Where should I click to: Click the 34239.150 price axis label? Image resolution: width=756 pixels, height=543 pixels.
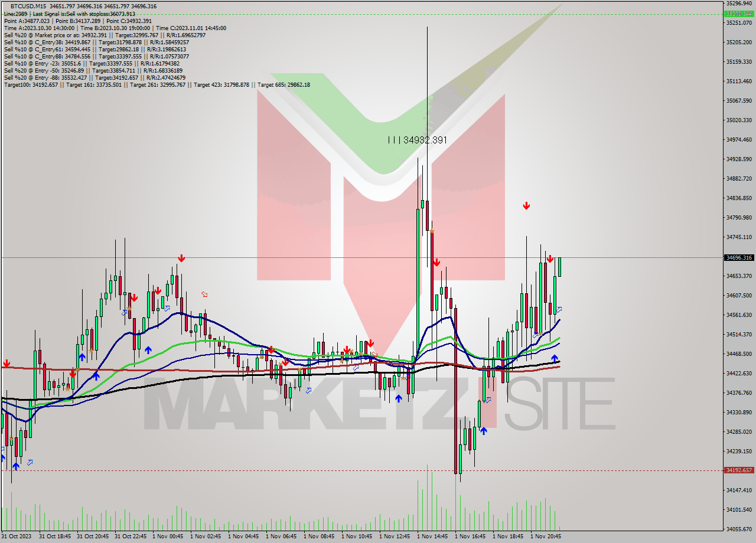coord(739,451)
